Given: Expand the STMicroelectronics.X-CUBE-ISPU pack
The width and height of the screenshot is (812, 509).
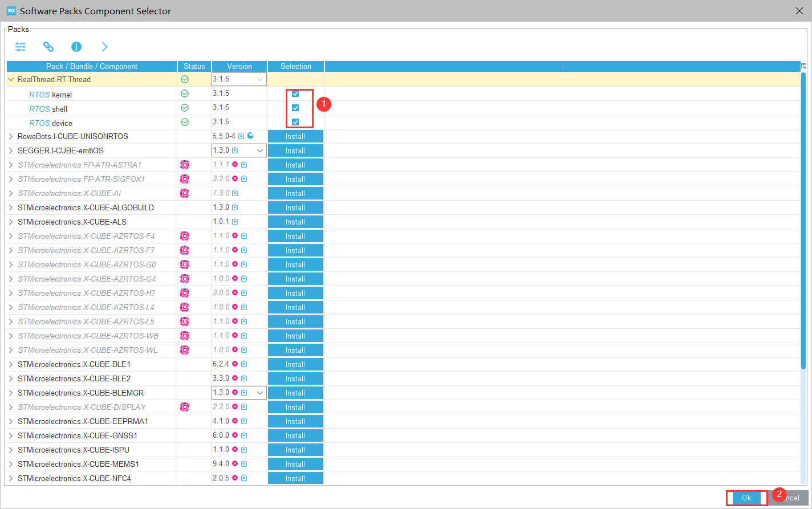Looking at the screenshot, I should pyautogui.click(x=11, y=450).
